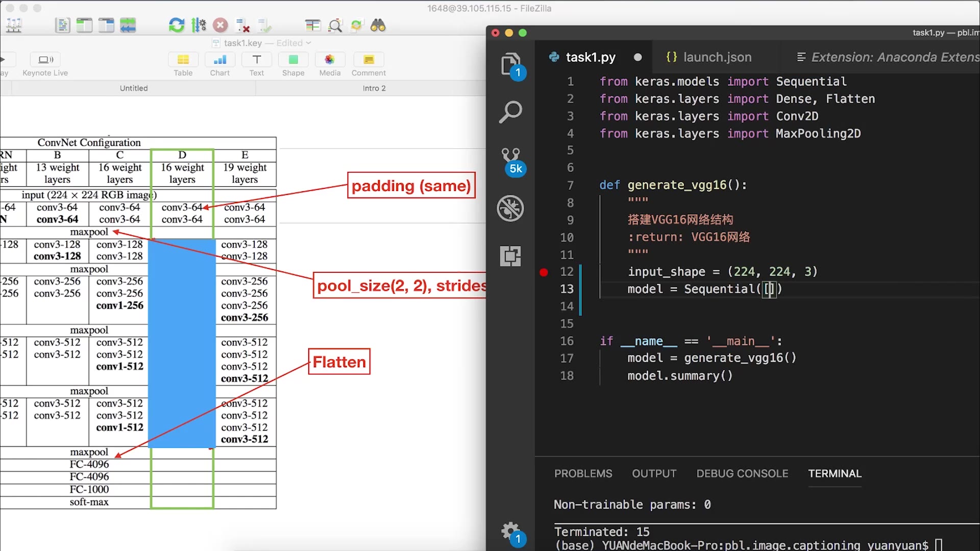The image size is (980, 551).
Task: Click the red breakpoint dot on line 12
Action: point(544,272)
